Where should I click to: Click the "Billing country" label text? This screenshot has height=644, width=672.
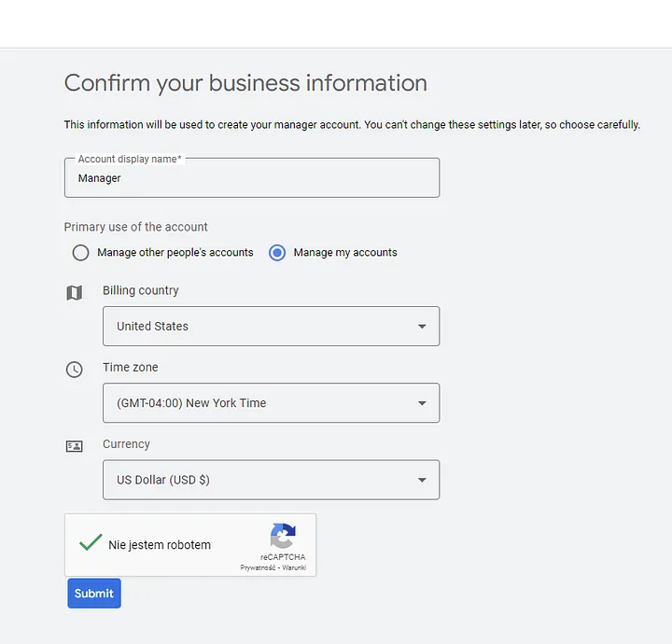coord(140,290)
